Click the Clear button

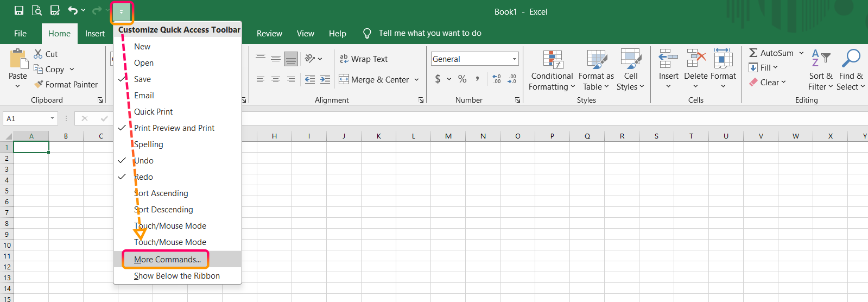pyautogui.click(x=767, y=82)
